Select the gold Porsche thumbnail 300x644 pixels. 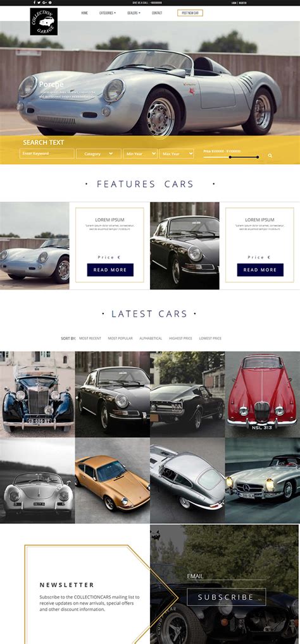[113, 480]
